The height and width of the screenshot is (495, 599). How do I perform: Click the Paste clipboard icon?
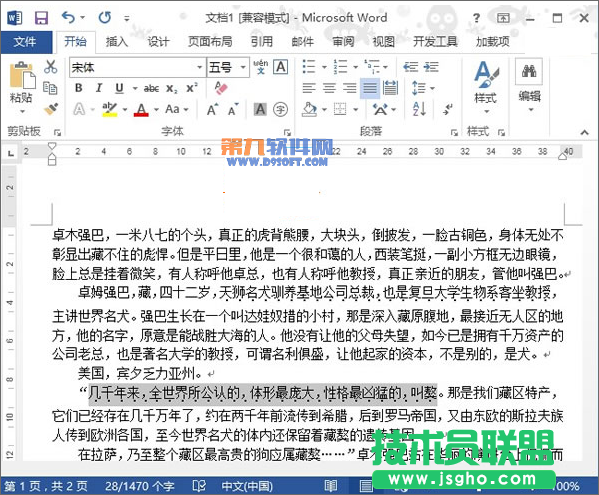(22, 76)
